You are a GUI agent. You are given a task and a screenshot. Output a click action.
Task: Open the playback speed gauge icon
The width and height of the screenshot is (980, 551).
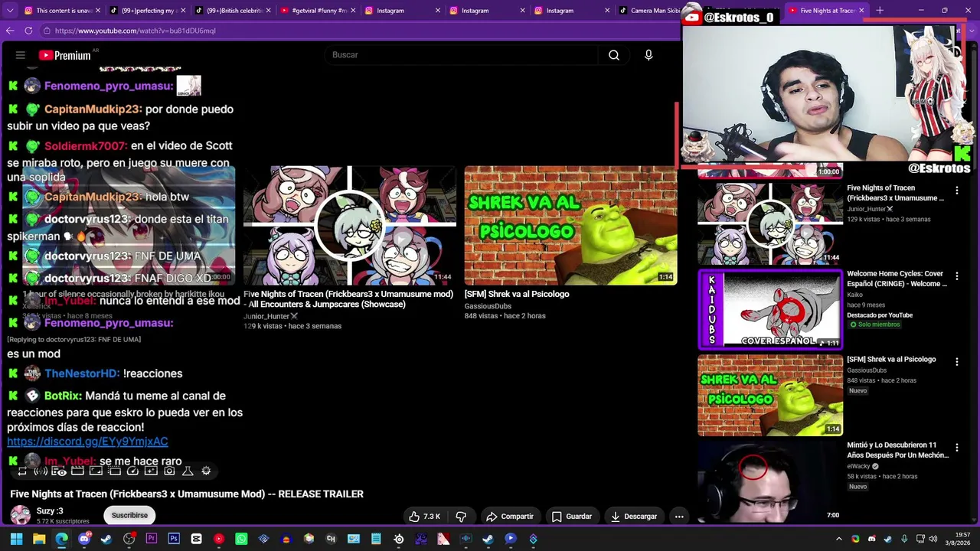coord(132,471)
